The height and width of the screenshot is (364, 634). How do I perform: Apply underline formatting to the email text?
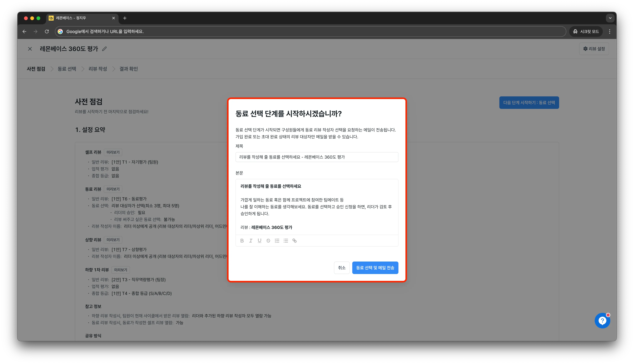[259, 241]
